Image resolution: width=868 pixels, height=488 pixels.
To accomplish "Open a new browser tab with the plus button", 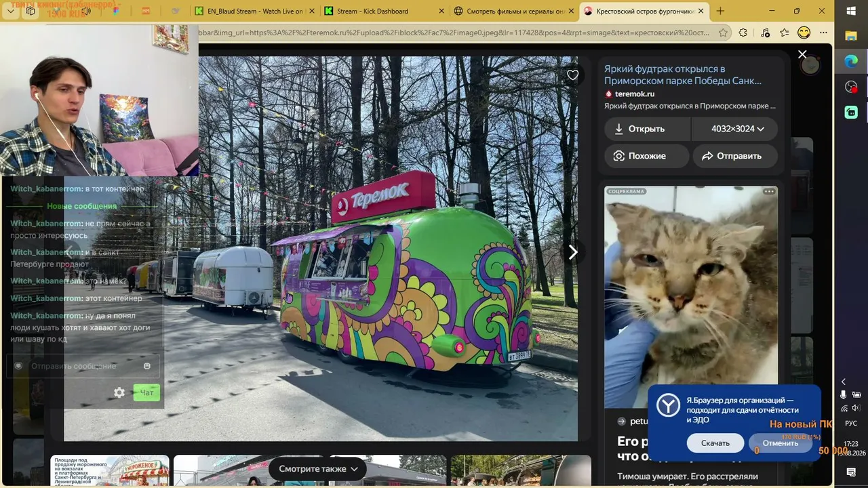I will [720, 11].
